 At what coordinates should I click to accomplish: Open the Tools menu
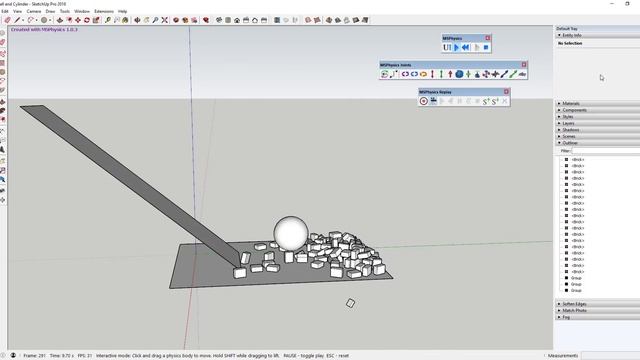pyautogui.click(x=65, y=11)
